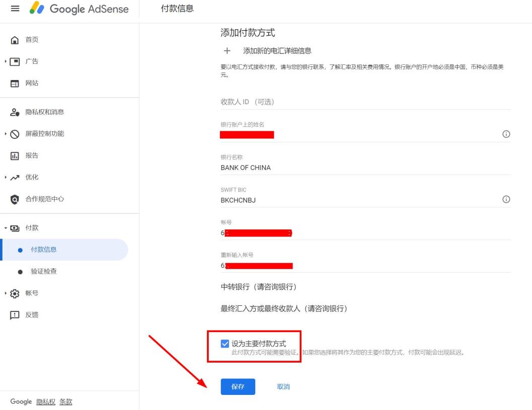Screen dimensions: 532x410
Task: Click the 付款 payments icon
Action: (15, 228)
